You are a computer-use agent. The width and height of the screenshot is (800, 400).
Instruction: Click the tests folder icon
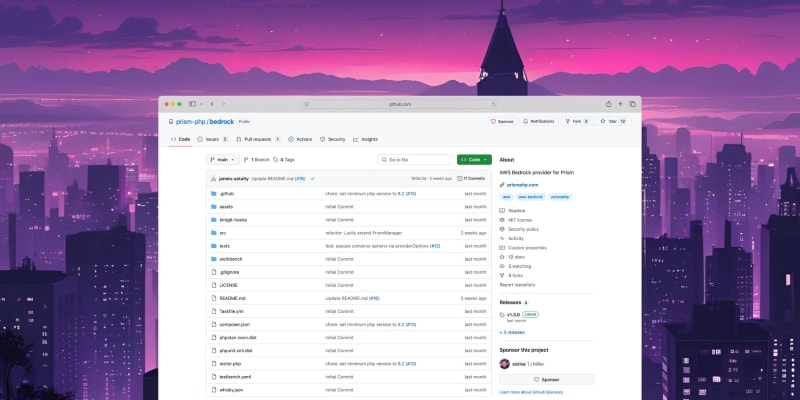pyautogui.click(x=214, y=246)
